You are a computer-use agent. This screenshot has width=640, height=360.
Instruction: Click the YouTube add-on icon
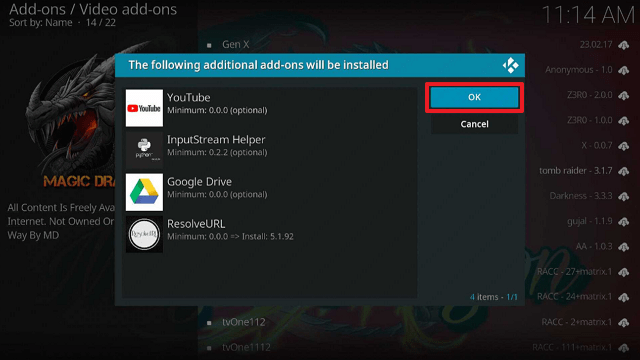click(144, 108)
